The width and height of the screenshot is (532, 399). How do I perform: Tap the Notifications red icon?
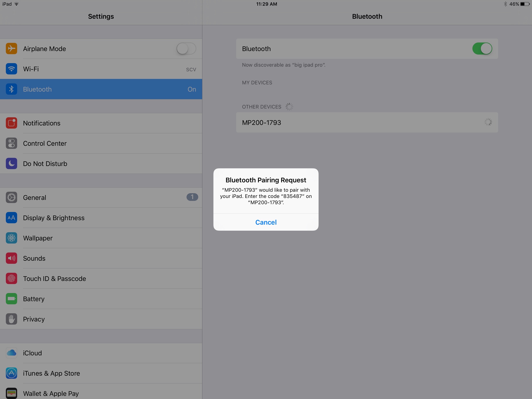pyautogui.click(x=11, y=123)
